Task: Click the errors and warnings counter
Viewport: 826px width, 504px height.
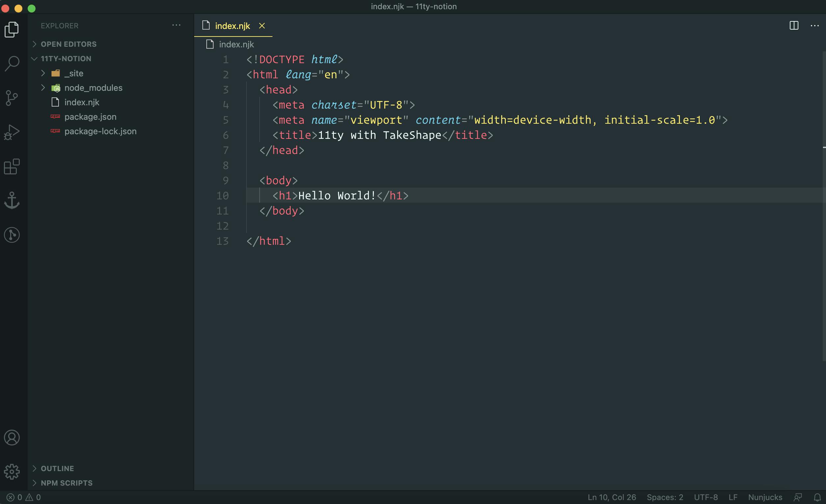Action: (x=24, y=497)
